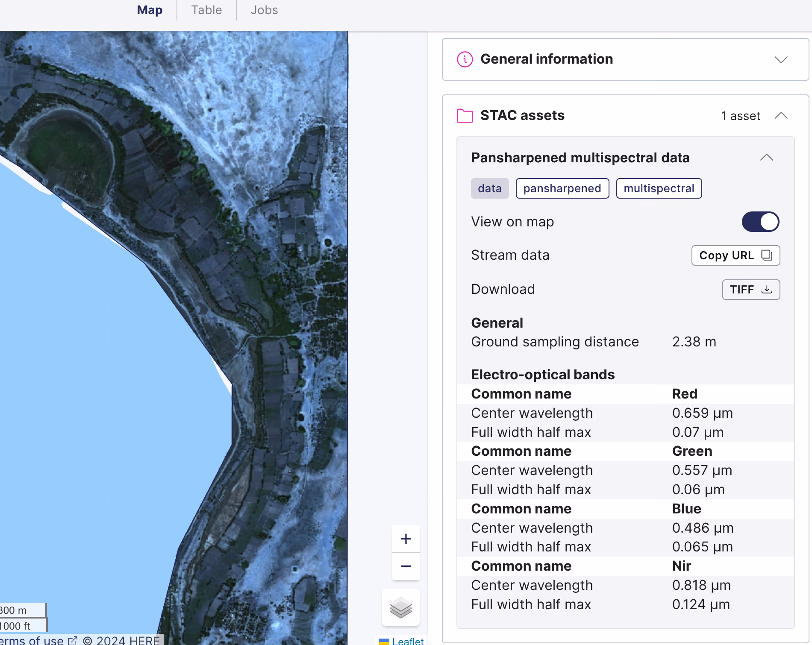Collapse Pansharpened multispectral data asset
This screenshot has height=645, width=812.
pyautogui.click(x=767, y=158)
